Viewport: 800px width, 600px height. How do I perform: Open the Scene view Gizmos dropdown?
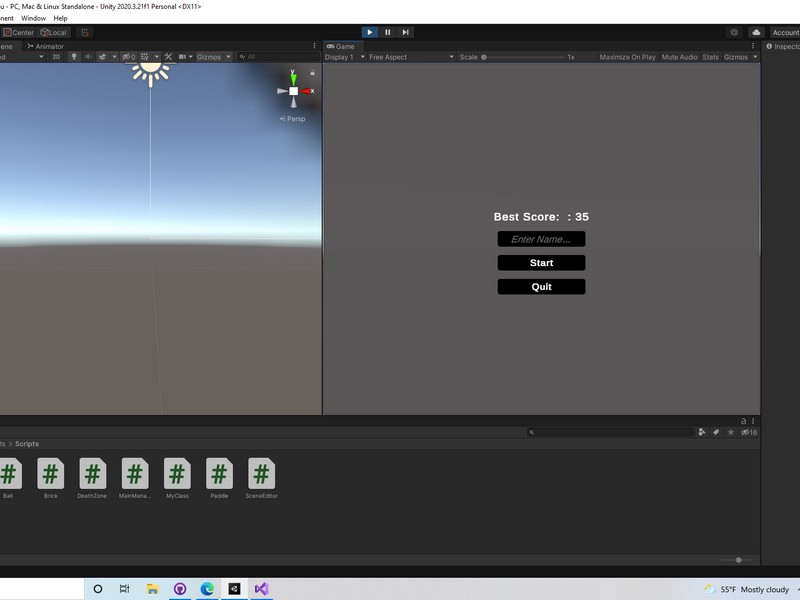[x=214, y=57]
